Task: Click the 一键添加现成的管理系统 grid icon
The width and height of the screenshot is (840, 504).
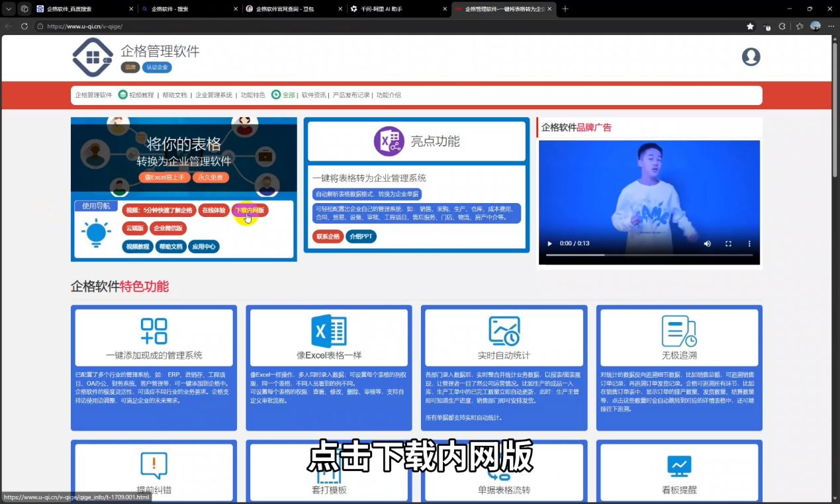Action: pos(154,331)
